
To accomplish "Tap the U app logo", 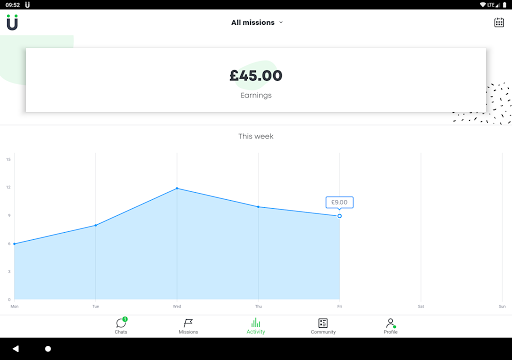I will (12, 22).
